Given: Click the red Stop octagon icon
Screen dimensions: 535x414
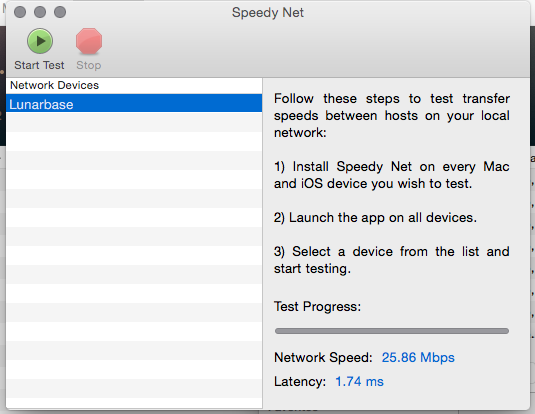Looking at the screenshot, I should tap(89, 41).
